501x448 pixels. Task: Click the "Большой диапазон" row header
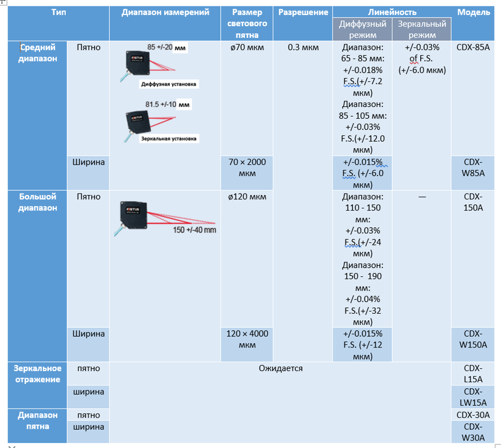click(x=37, y=202)
